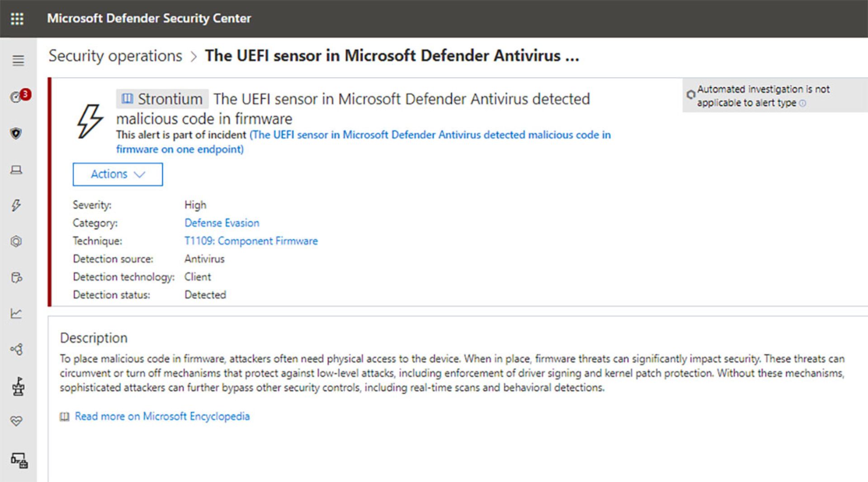Click Read more on Microsoft Encyclopedia
This screenshot has width=868, height=482.
pos(162,416)
